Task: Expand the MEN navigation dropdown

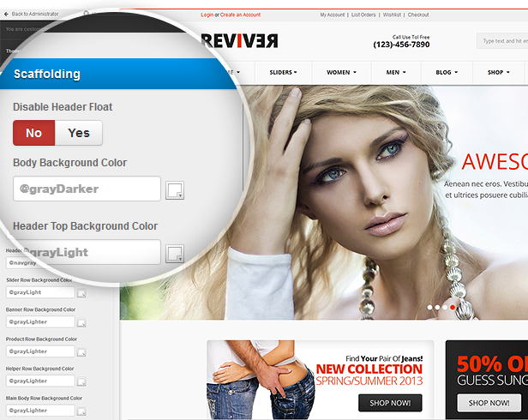Action: click(396, 73)
